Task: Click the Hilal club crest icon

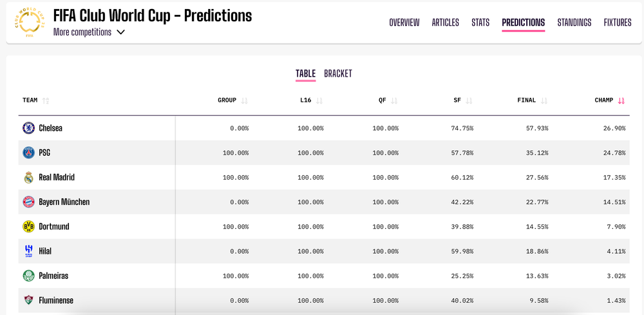Action: [x=28, y=251]
